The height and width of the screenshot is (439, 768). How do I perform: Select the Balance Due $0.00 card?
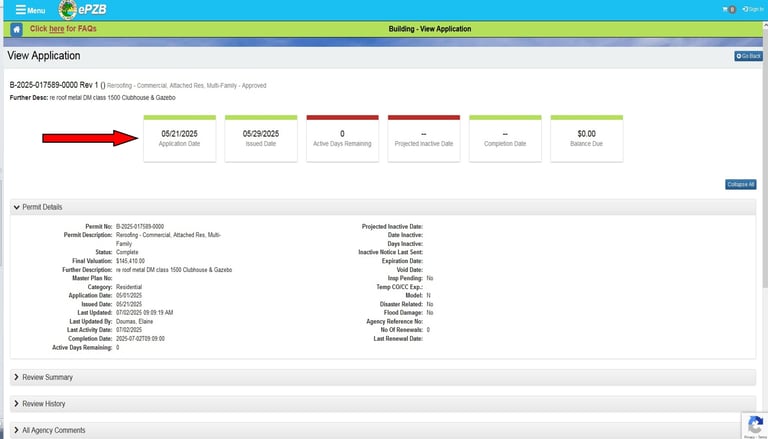click(586, 138)
